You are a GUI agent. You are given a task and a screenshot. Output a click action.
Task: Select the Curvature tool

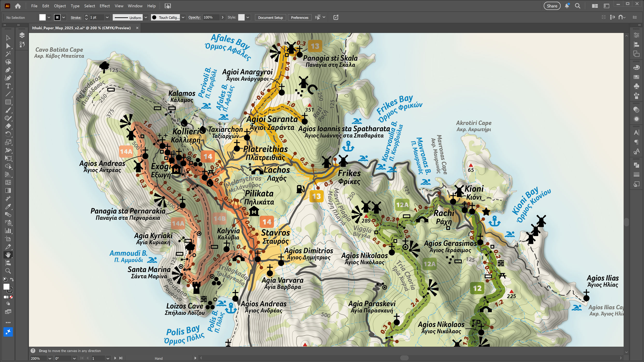tap(8, 78)
